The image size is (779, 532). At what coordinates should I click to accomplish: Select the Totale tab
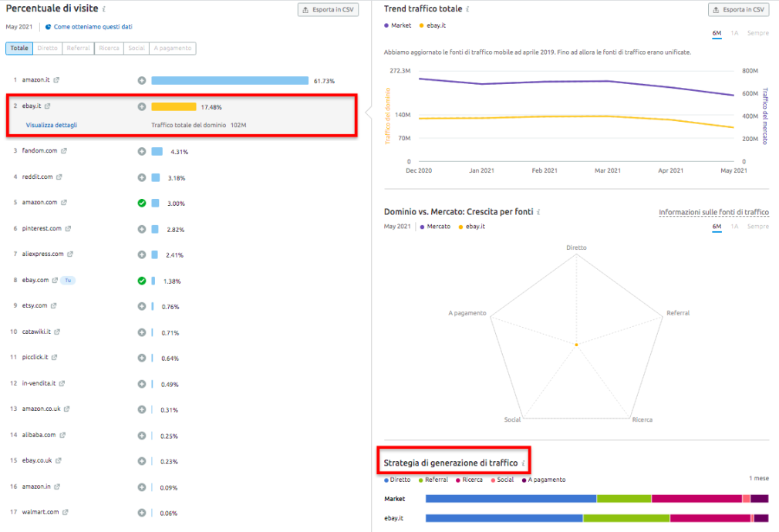(x=19, y=48)
